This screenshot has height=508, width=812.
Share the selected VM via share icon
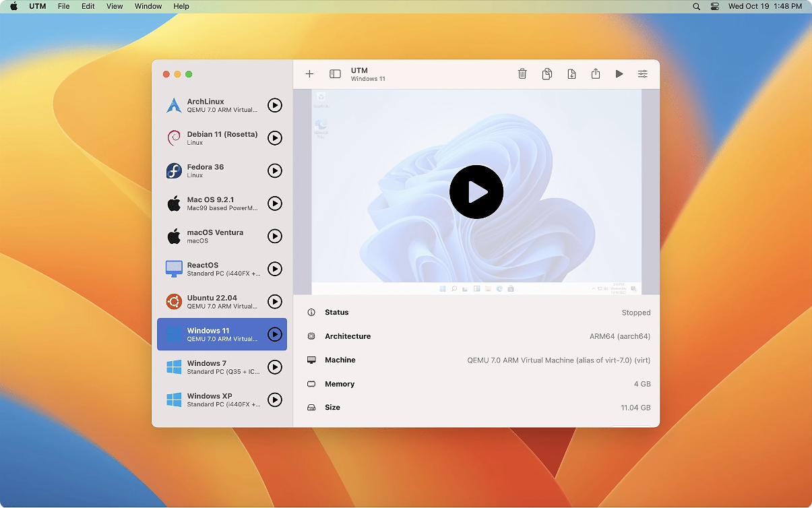point(596,74)
